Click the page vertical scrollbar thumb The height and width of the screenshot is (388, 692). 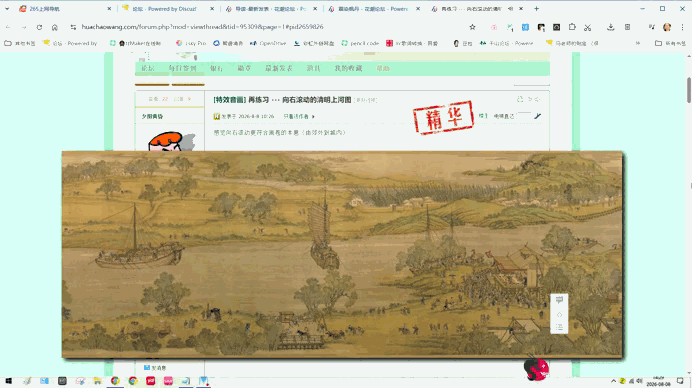click(x=688, y=90)
